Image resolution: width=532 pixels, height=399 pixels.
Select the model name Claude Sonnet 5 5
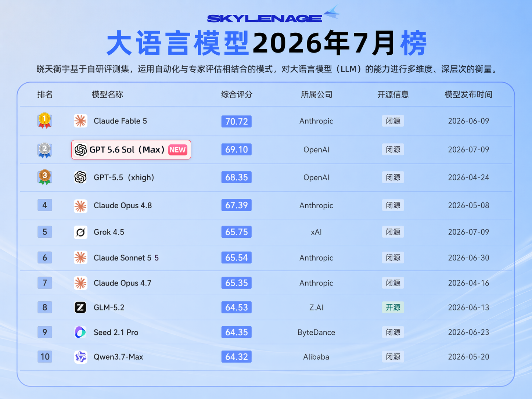coord(126,258)
